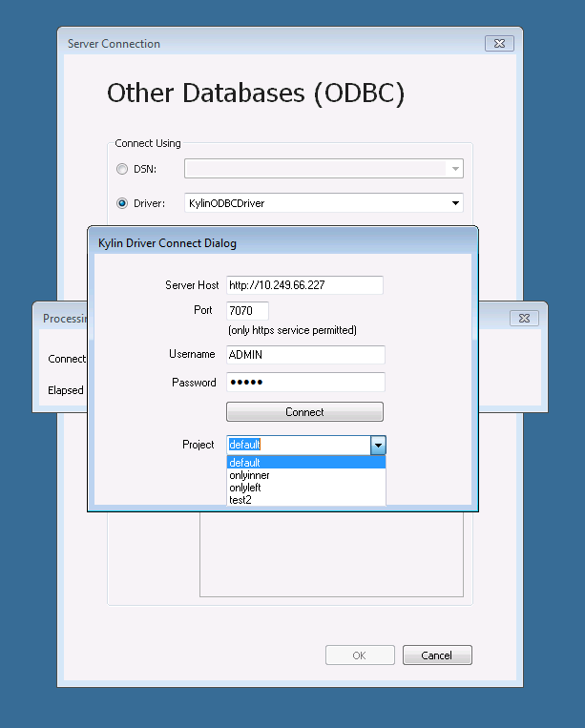Viewport: 585px width, 728px height.
Task: Select 'test2' project option
Action: click(305, 499)
